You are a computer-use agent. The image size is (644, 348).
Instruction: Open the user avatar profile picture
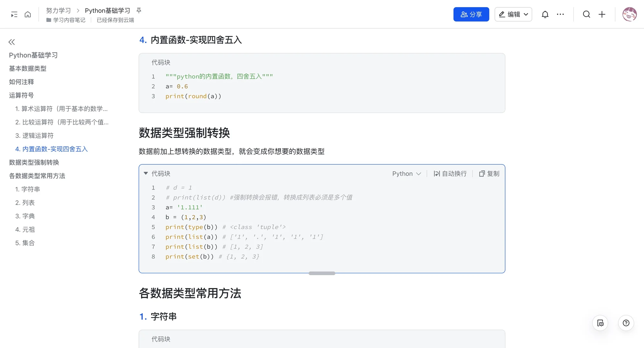click(629, 14)
